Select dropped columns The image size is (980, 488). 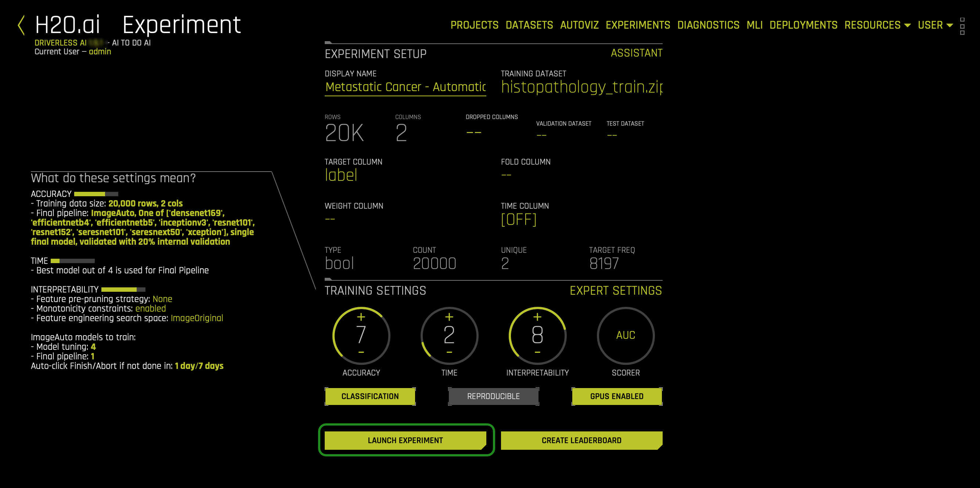click(473, 132)
